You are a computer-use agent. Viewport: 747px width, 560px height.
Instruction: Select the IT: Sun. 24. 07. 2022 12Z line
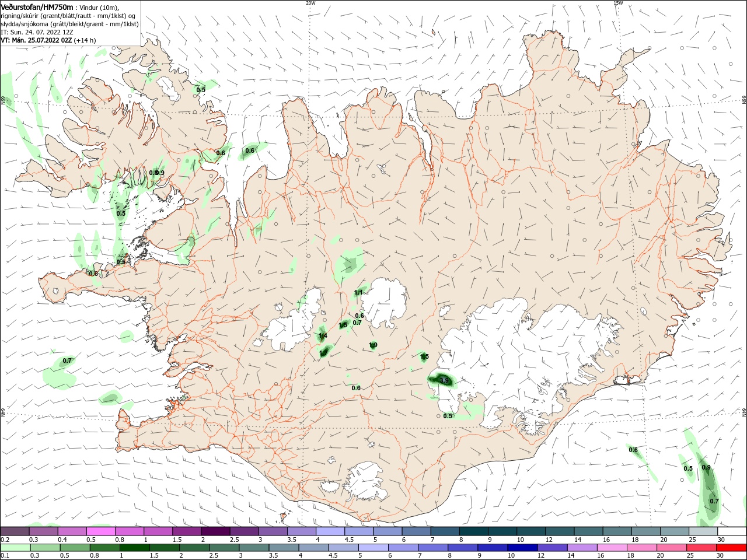point(37,32)
